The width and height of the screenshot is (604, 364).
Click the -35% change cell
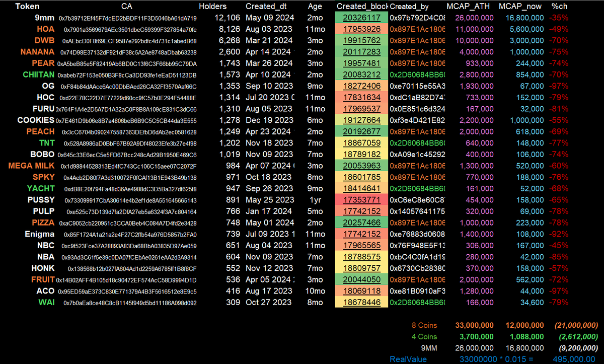[x=558, y=18]
